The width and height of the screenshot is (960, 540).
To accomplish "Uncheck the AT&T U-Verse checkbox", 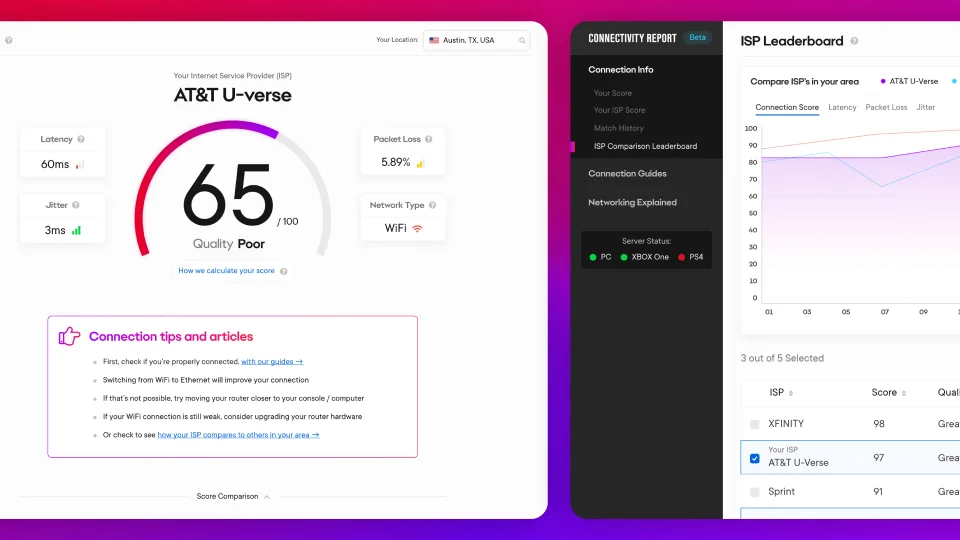I will [755, 459].
